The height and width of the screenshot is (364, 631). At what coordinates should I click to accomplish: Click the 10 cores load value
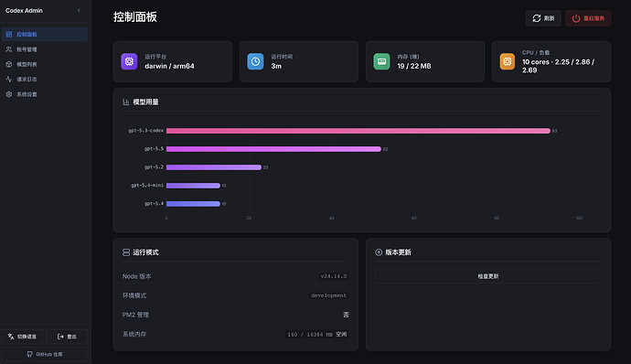[x=558, y=66]
